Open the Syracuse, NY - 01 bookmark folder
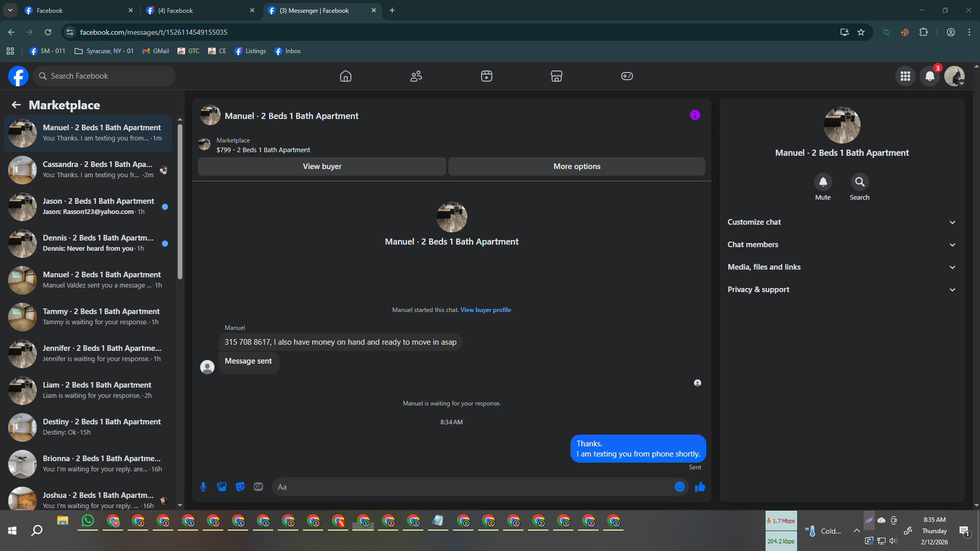This screenshot has width=980, height=551. click(x=104, y=51)
